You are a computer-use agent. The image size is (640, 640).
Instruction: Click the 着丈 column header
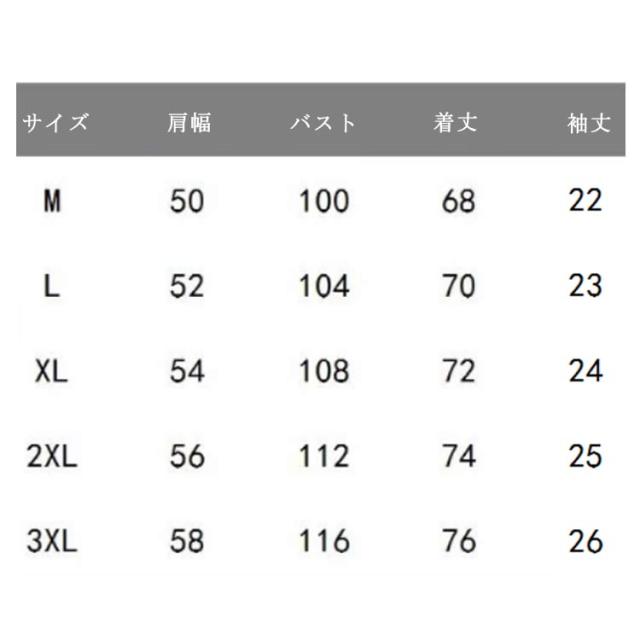[x=457, y=124]
